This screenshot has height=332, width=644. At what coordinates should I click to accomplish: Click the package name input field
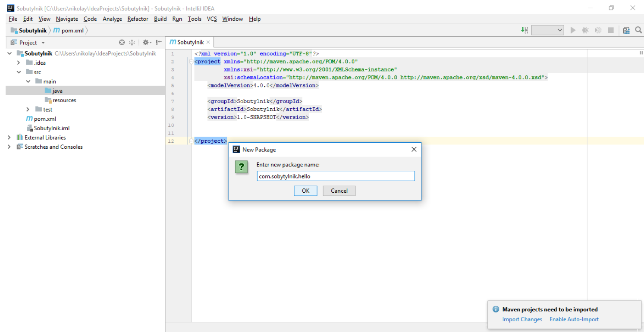[336, 176]
